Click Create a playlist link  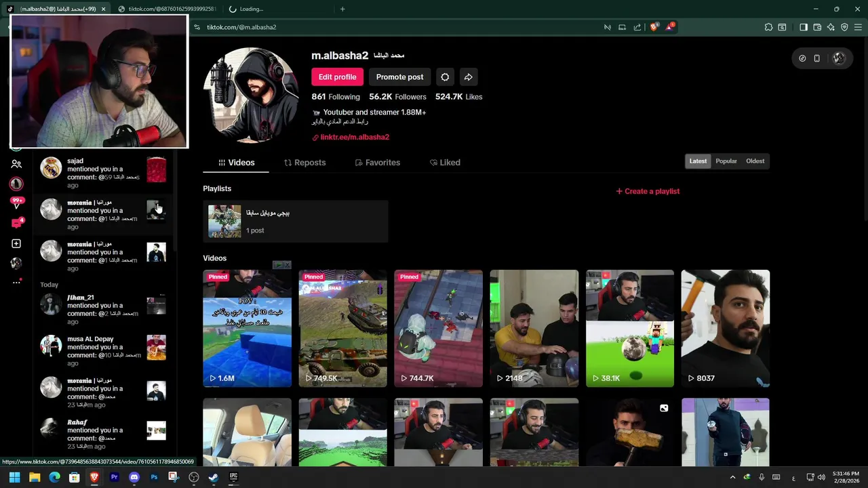click(x=648, y=191)
